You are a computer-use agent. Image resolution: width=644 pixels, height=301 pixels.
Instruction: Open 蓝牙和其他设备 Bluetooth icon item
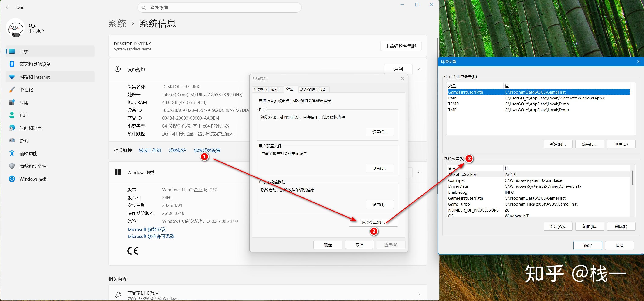tap(50, 64)
